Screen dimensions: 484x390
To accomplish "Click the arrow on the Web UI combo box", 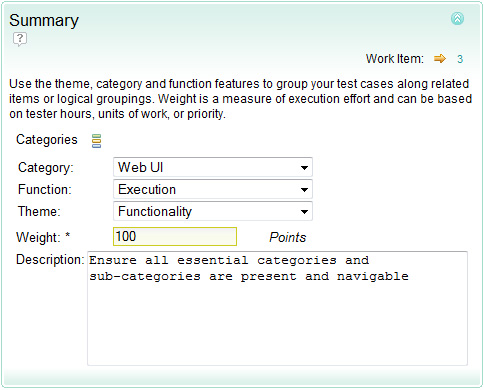I will (304, 168).
